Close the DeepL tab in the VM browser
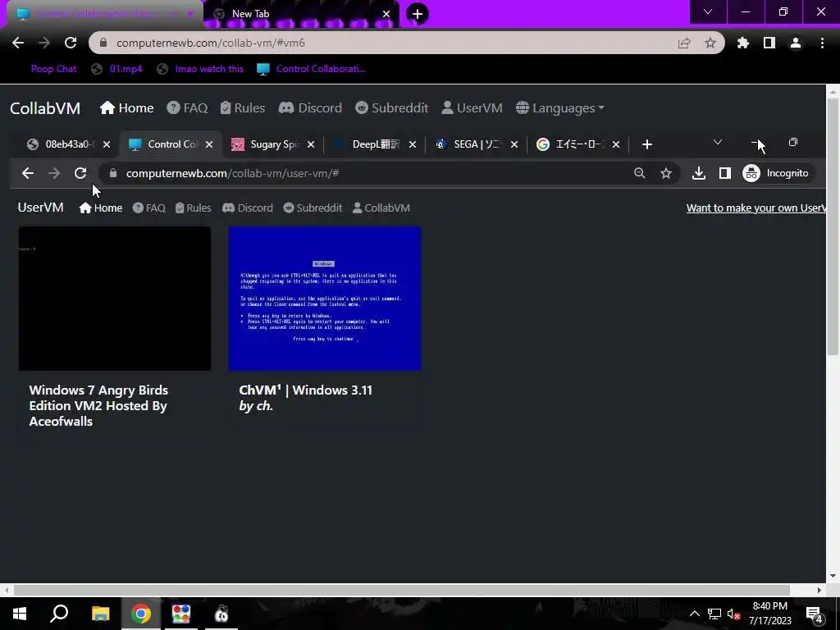Screen dimensions: 840x630 tap(413, 144)
